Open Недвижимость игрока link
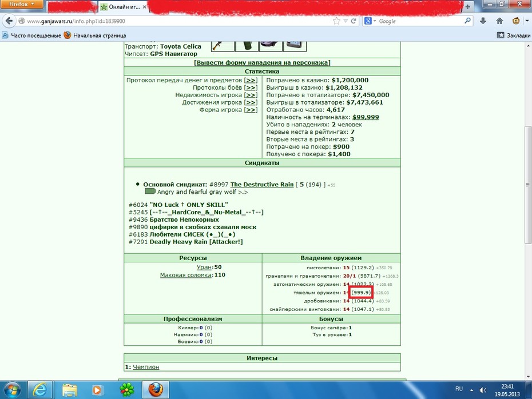This screenshot has height=399, width=532. coord(251,95)
